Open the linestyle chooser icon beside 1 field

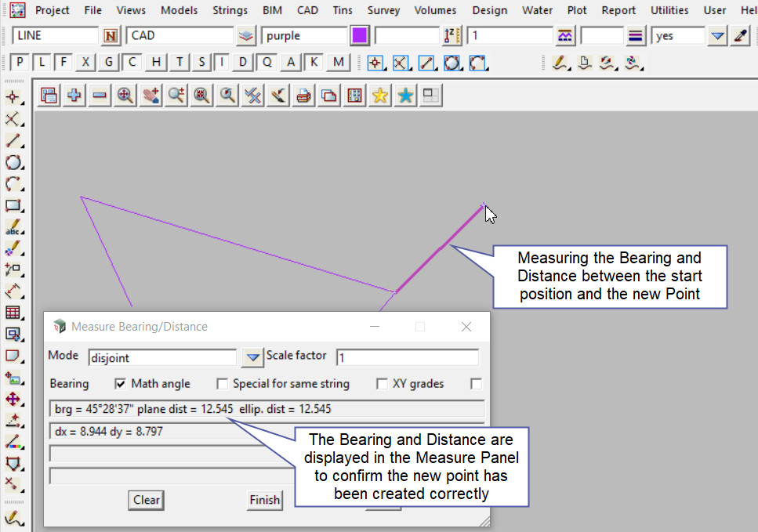coord(564,36)
